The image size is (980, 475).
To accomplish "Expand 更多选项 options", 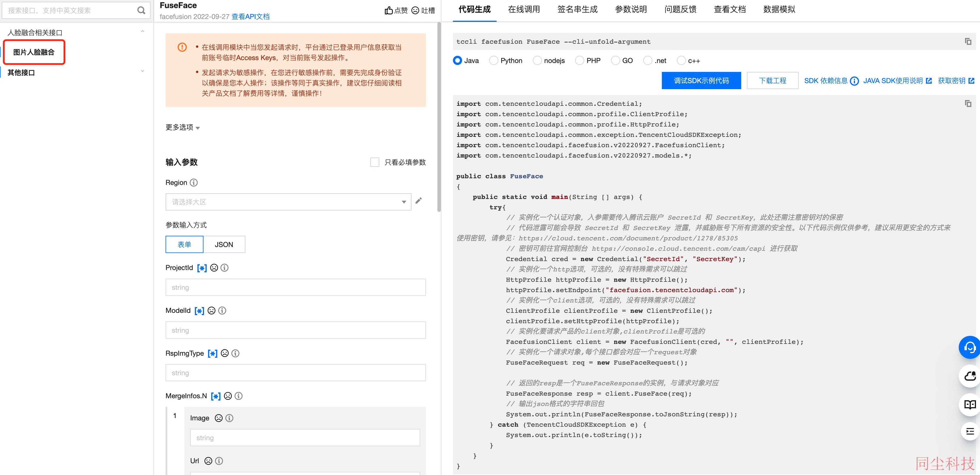I will point(182,127).
